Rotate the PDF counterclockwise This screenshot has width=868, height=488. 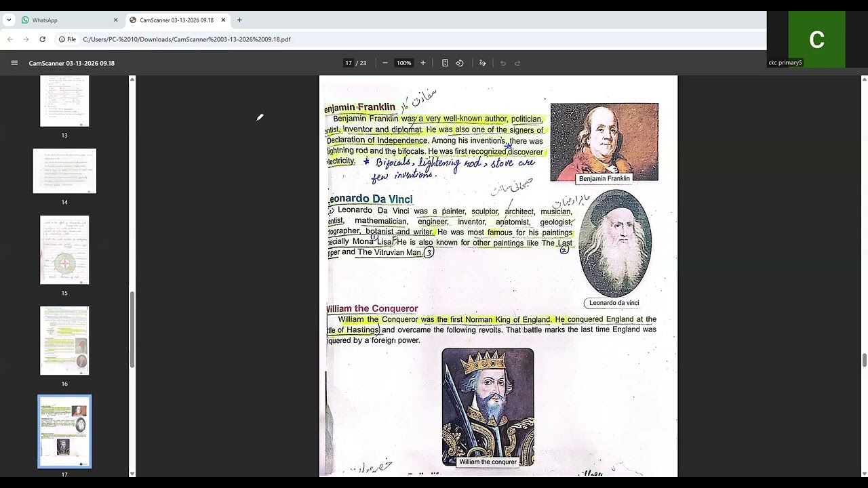(x=460, y=63)
